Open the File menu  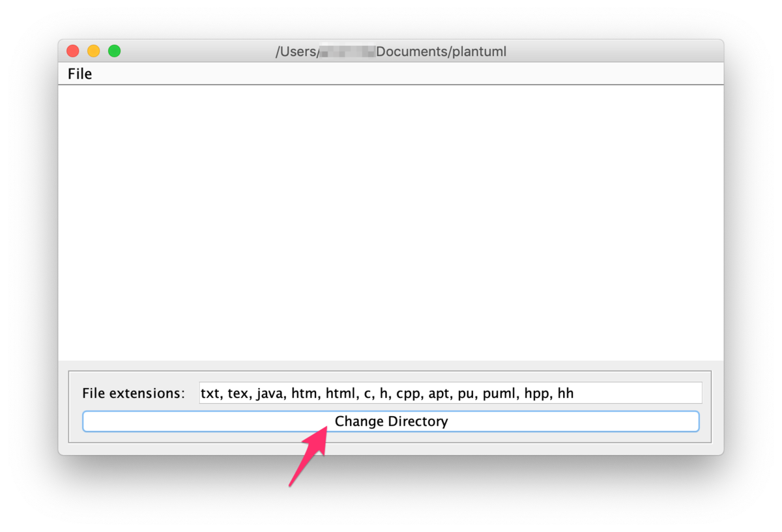[x=80, y=74]
